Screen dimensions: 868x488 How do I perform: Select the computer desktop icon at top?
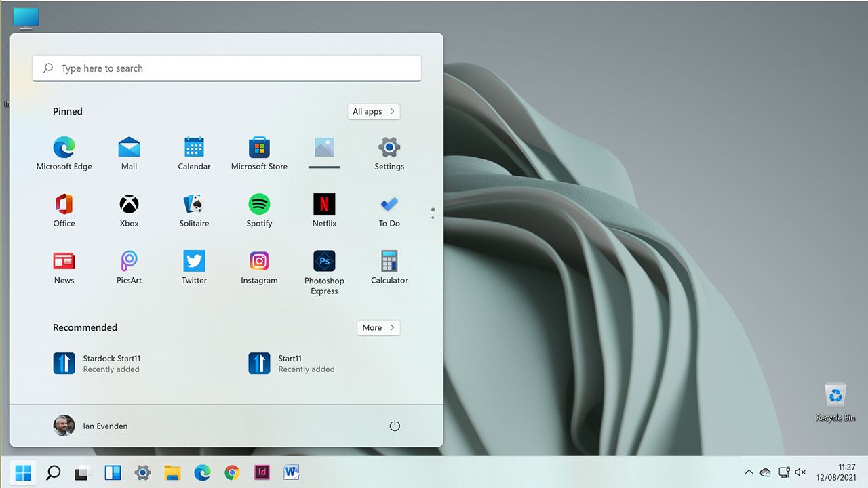[x=26, y=18]
